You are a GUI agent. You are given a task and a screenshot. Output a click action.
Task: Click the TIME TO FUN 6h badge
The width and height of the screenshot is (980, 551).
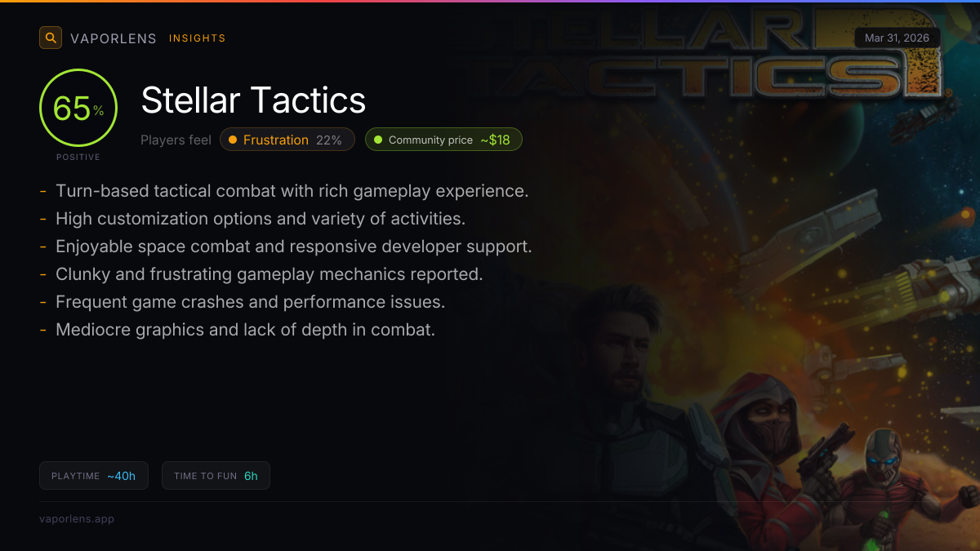coord(216,476)
